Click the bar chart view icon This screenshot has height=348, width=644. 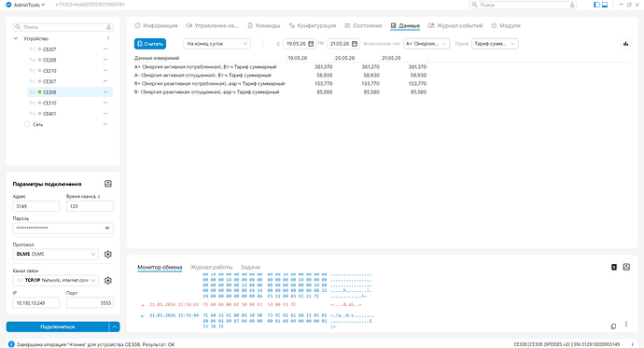pos(625,44)
